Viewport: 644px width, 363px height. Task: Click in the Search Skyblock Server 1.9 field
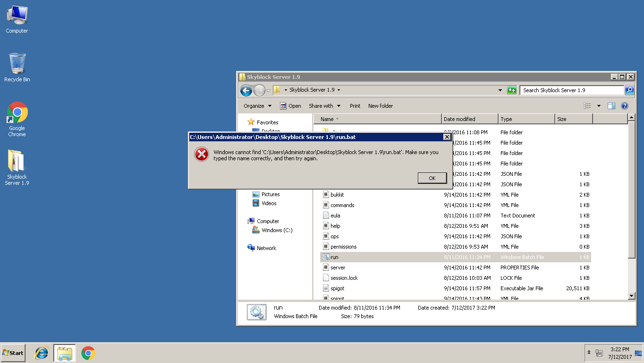point(572,90)
